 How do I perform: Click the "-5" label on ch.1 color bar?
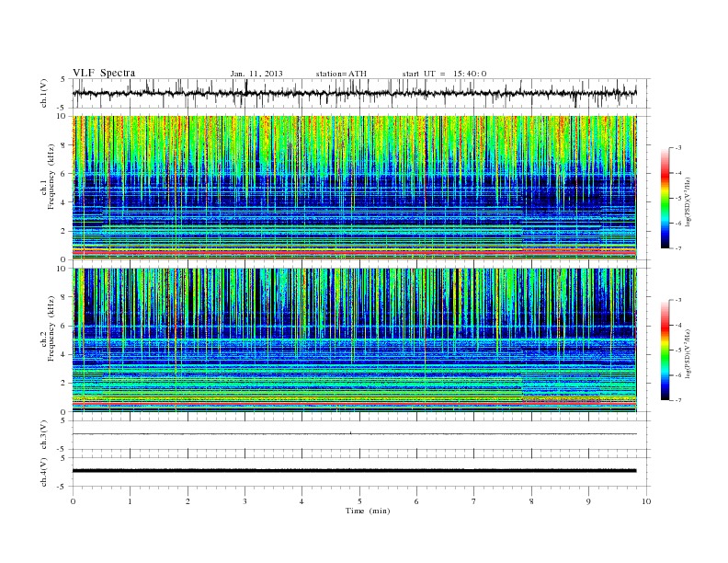677,199
